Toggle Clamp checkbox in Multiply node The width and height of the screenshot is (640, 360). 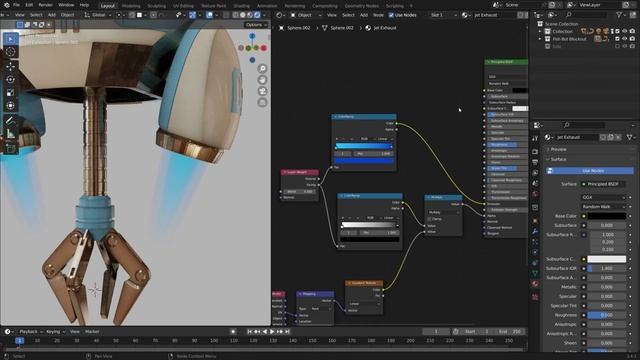[x=429, y=219]
